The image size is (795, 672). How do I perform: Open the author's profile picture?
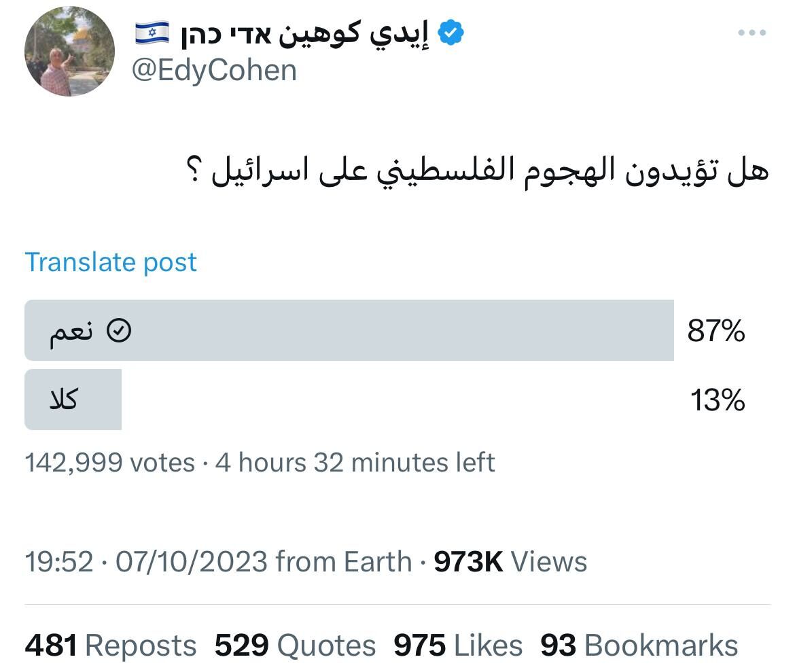click(69, 52)
